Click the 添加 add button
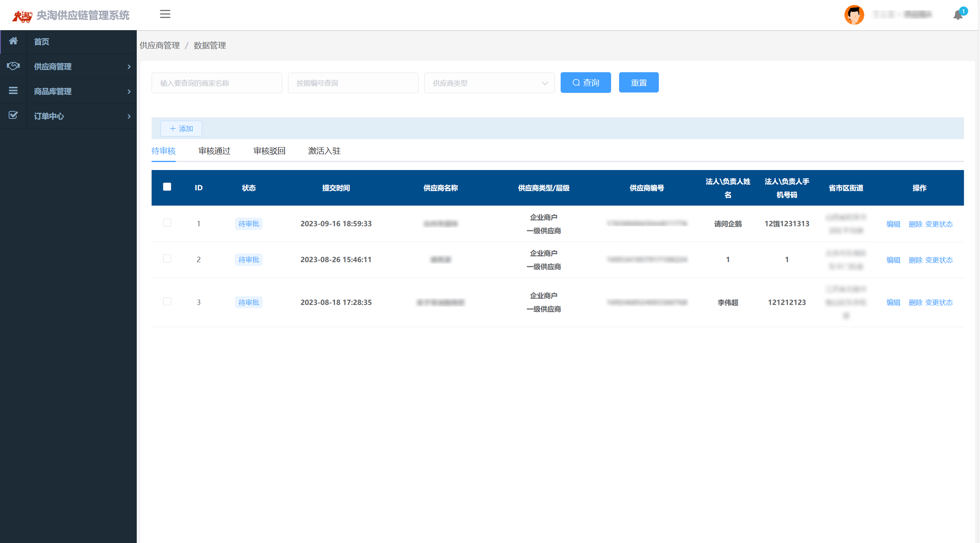 tap(181, 129)
